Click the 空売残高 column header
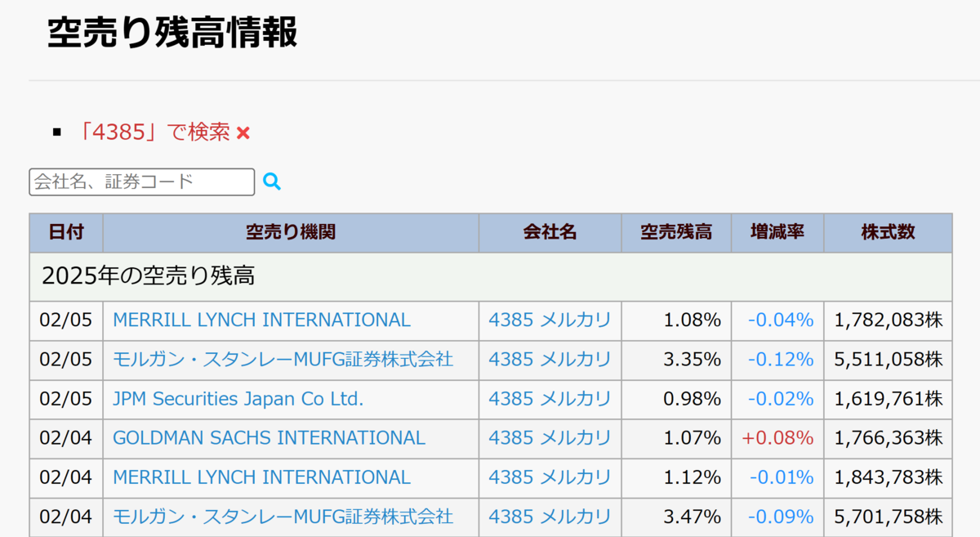 [676, 233]
